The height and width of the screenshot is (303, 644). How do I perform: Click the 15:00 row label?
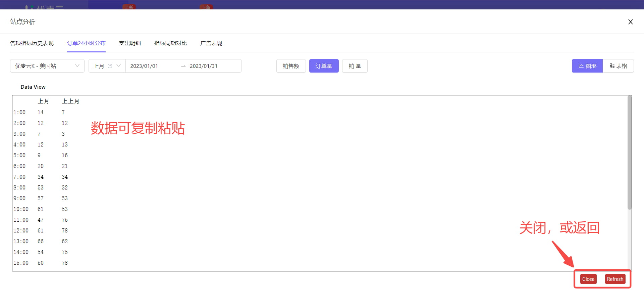21,263
